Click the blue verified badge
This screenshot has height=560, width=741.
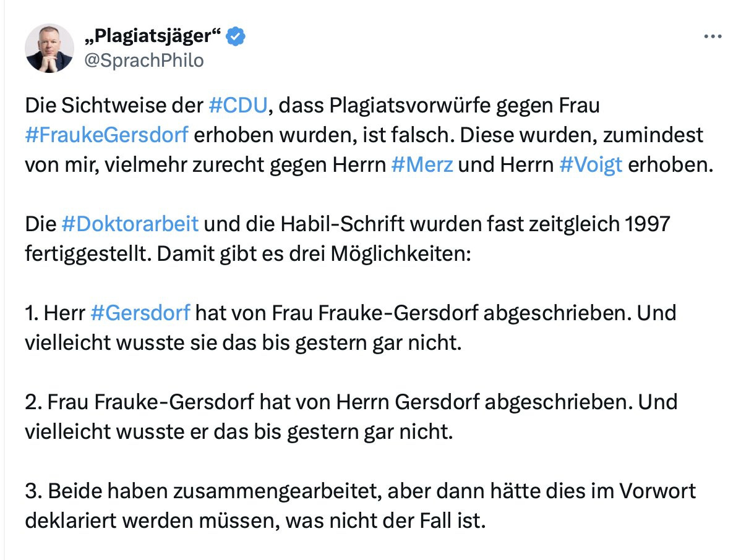236,36
